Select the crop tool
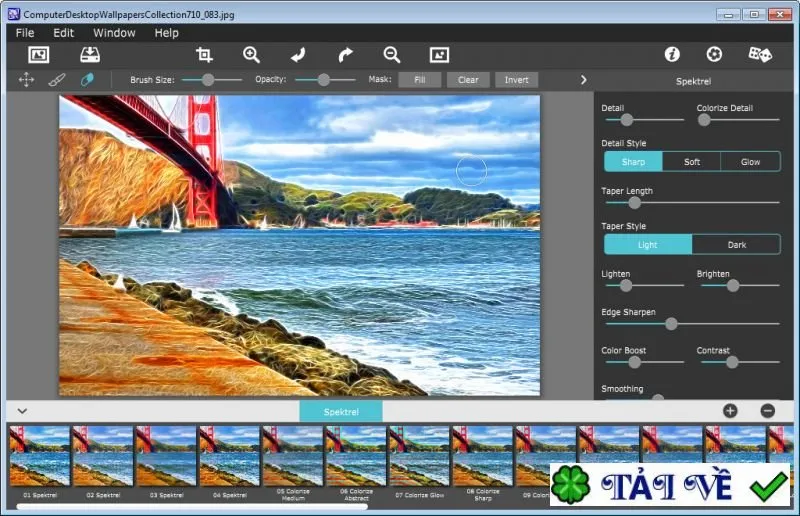The height and width of the screenshot is (516, 800). click(x=204, y=55)
